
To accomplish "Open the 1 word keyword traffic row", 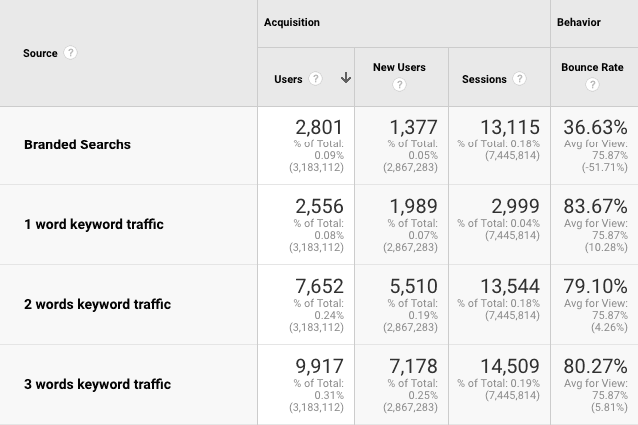I will click(93, 224).
